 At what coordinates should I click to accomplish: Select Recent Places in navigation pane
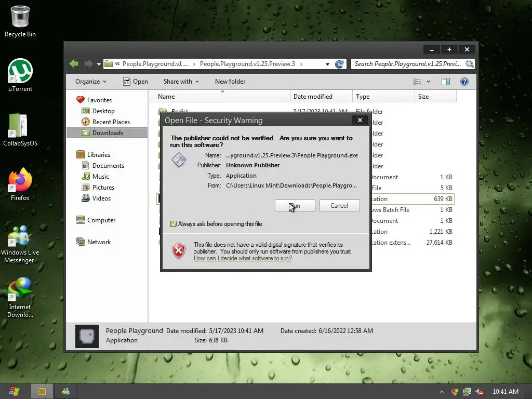[x=111, y=122]
